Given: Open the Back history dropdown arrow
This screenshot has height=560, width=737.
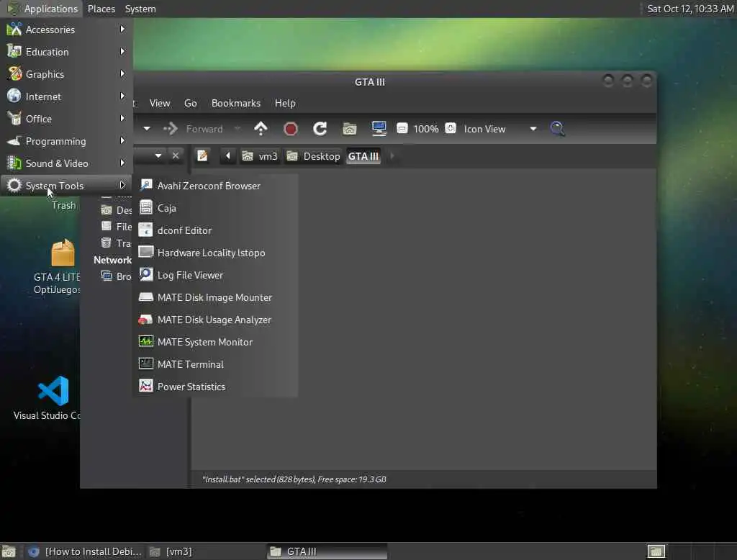Looking at the screenshot, I should coord(147,128).
